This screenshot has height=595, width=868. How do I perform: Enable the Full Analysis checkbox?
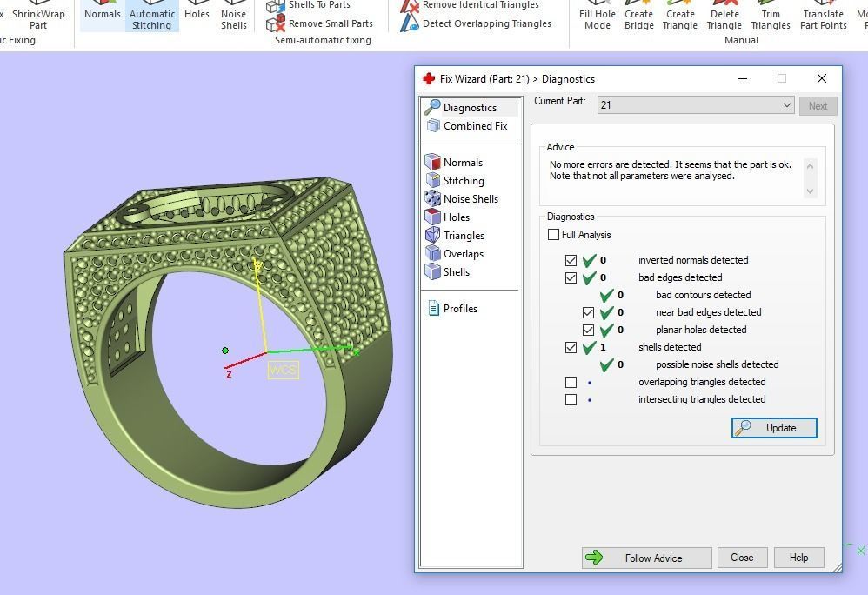553,235
